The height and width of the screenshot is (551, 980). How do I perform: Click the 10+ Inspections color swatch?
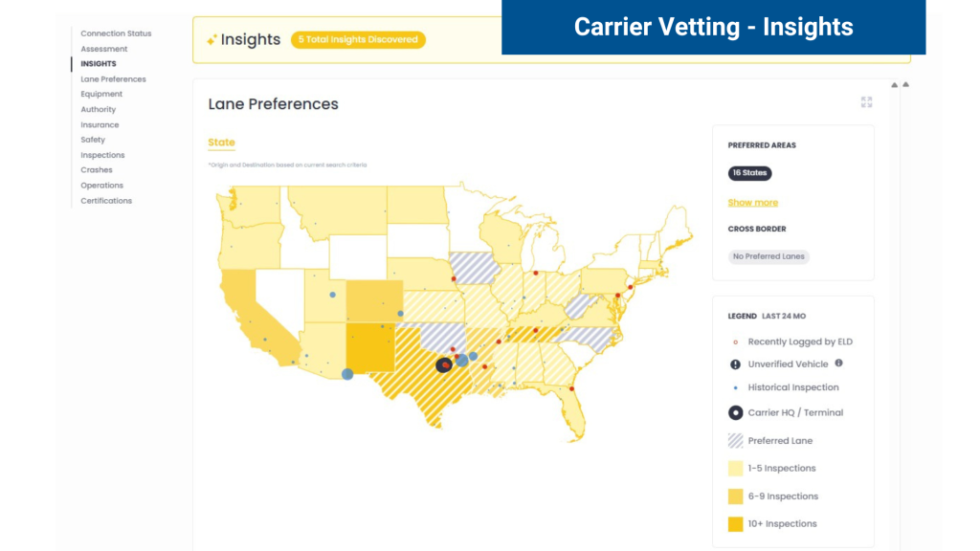click(x=735, y=524)
